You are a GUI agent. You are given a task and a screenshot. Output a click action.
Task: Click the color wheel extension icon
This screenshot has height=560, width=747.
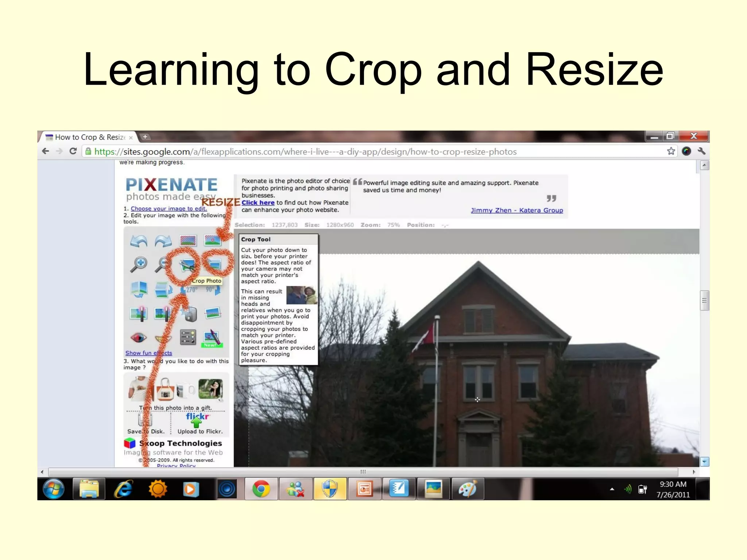tap(686, 151)
